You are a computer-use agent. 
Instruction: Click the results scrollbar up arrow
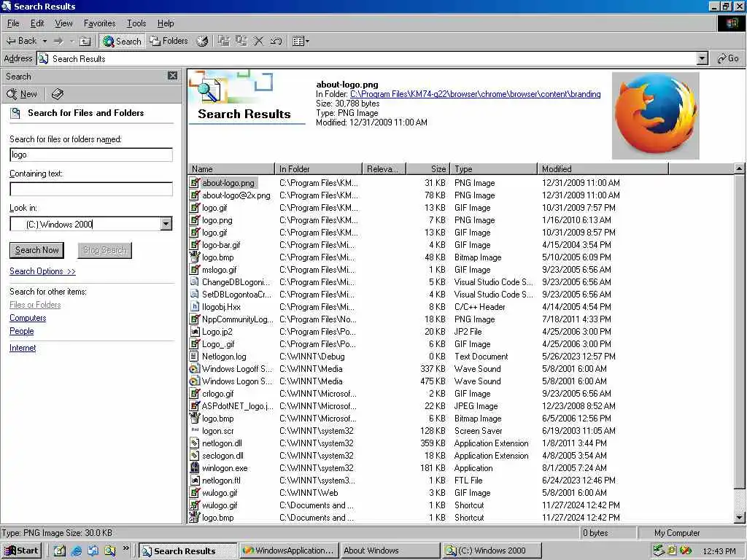739,168
